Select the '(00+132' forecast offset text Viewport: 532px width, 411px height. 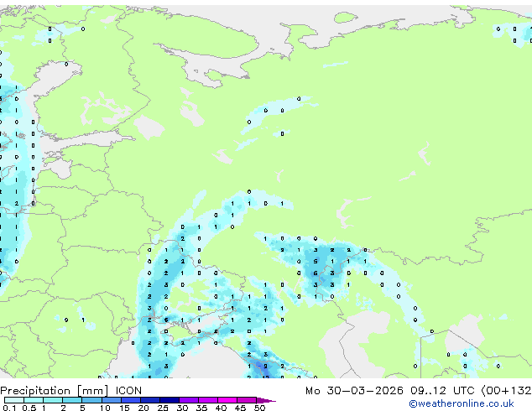(x=506, y=391)
